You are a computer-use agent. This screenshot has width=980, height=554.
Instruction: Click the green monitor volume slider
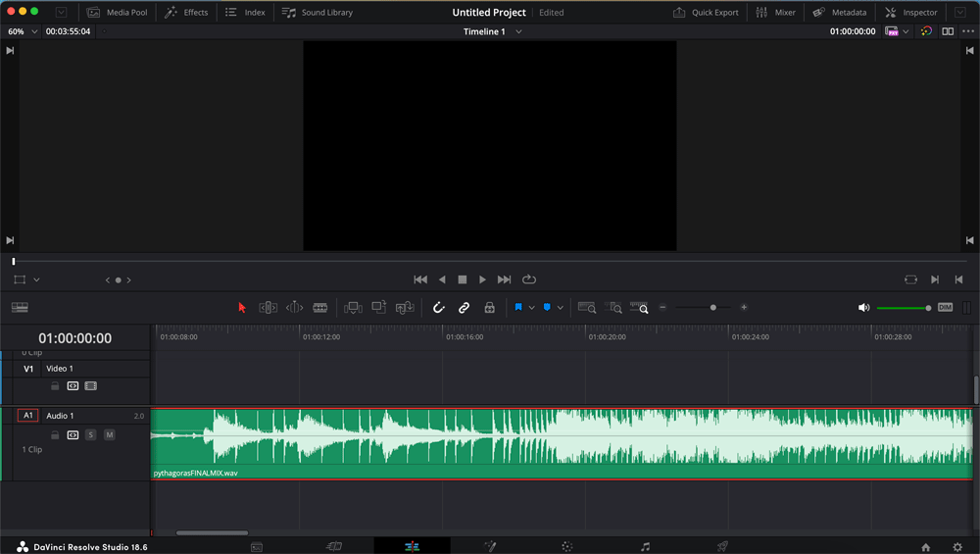click(x=902, y=308)
